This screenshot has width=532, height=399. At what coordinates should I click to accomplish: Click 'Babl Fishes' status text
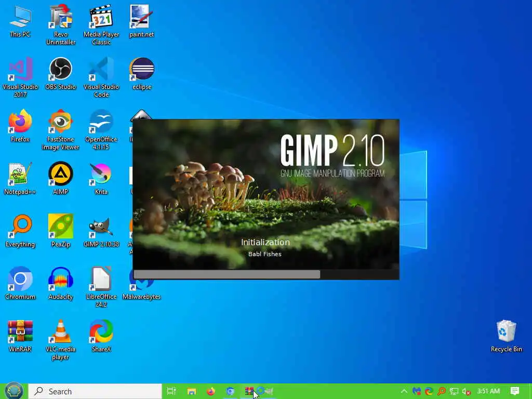click(x=264, y=254)
